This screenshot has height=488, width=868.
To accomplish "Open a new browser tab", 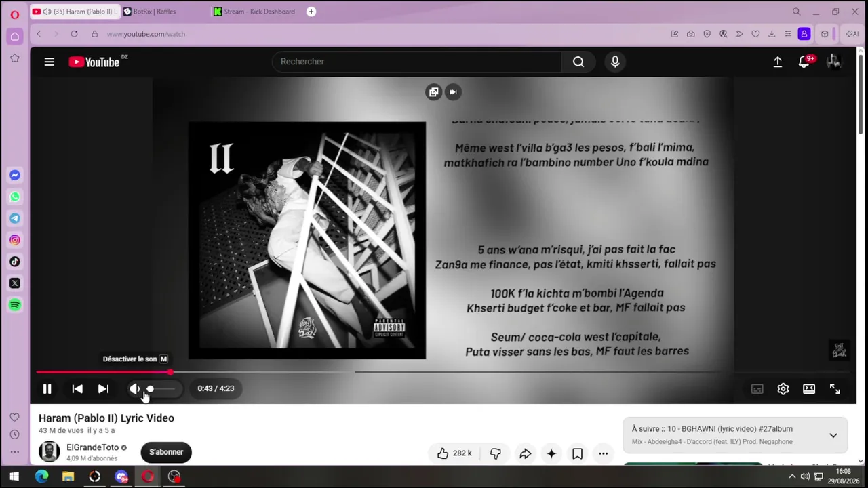I will tap(311, 12).
